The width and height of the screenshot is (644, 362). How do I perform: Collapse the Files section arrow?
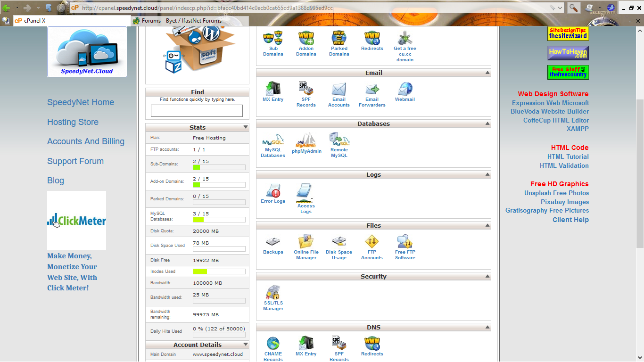pos(487,225)
